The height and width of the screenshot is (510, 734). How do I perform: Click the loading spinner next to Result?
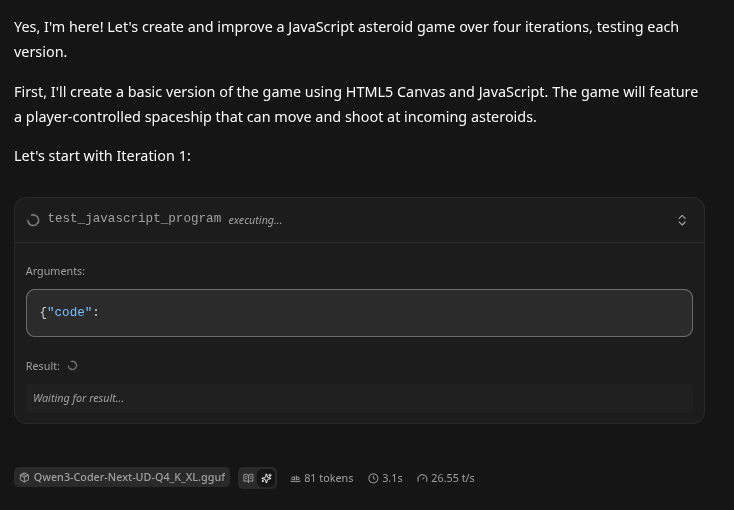[x=72, y=366]
